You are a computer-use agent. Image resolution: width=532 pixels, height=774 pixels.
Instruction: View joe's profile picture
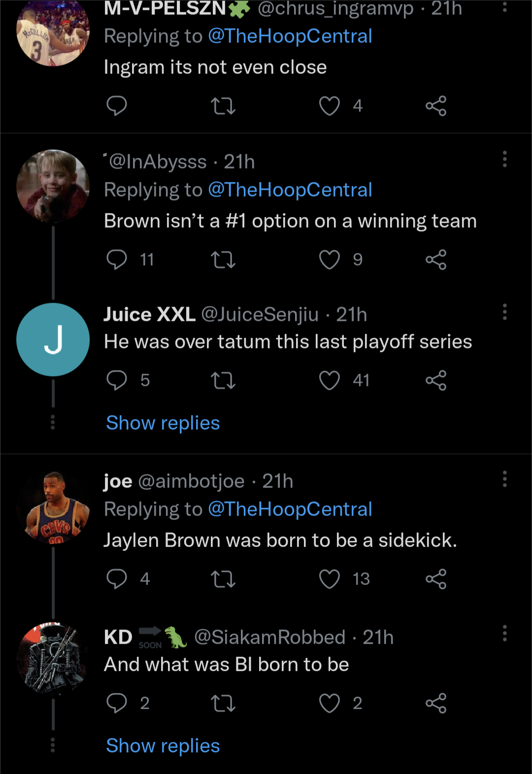pos(53,508)
